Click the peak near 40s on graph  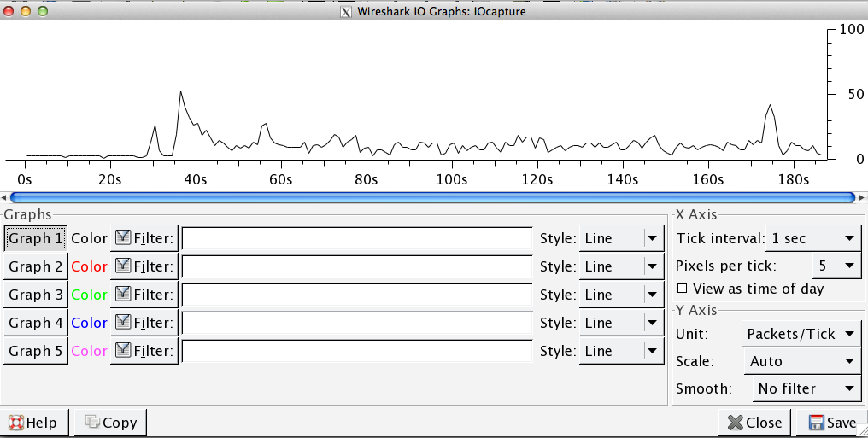(x=180, y=92)
